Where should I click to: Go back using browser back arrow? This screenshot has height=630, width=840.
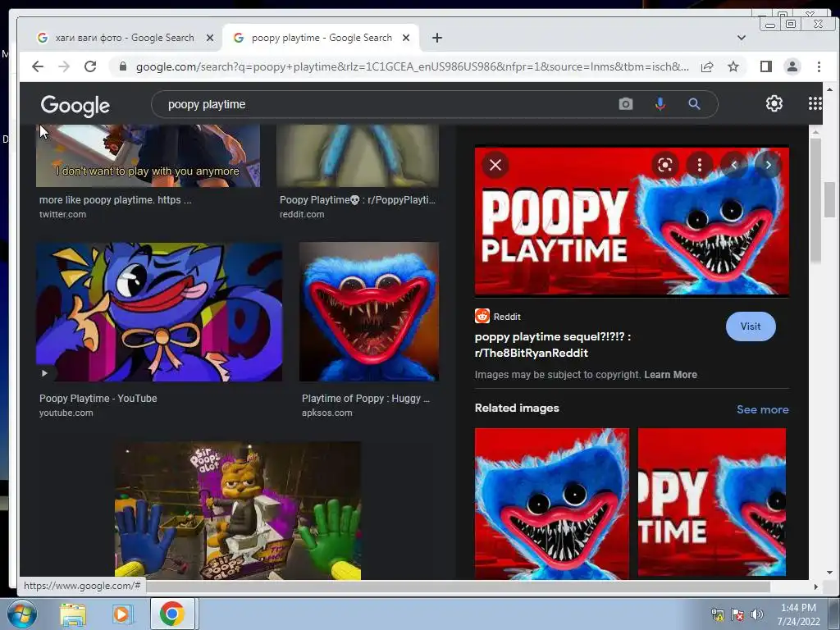(38, 66)
